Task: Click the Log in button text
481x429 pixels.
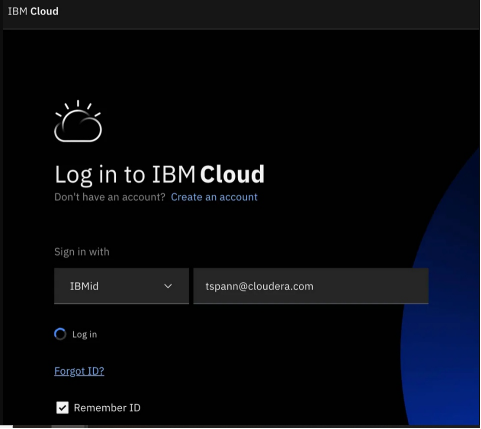Action: click(85, 334)
